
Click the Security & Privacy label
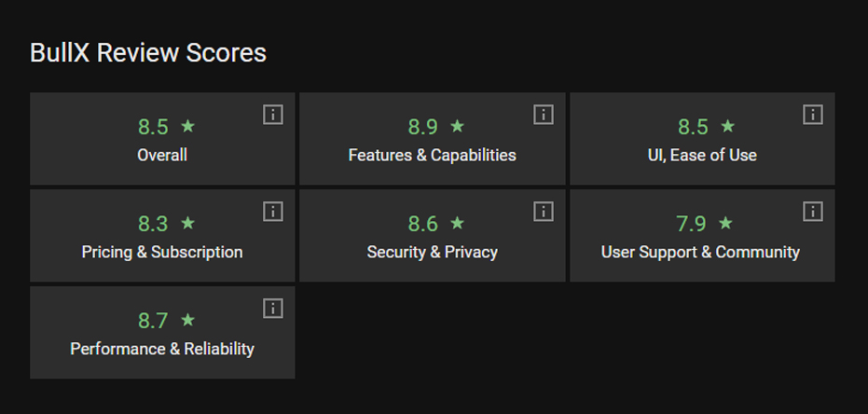point(432,252)
